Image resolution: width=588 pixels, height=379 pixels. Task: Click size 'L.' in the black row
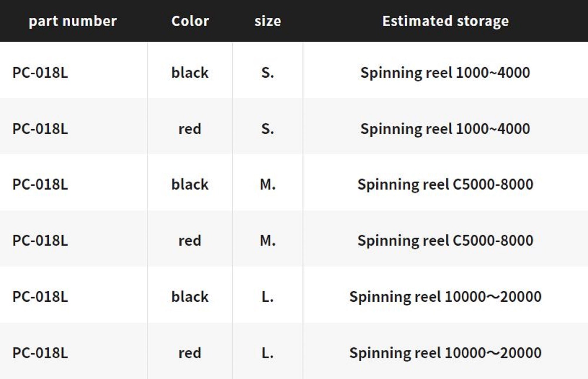click(x=268, y=297)
